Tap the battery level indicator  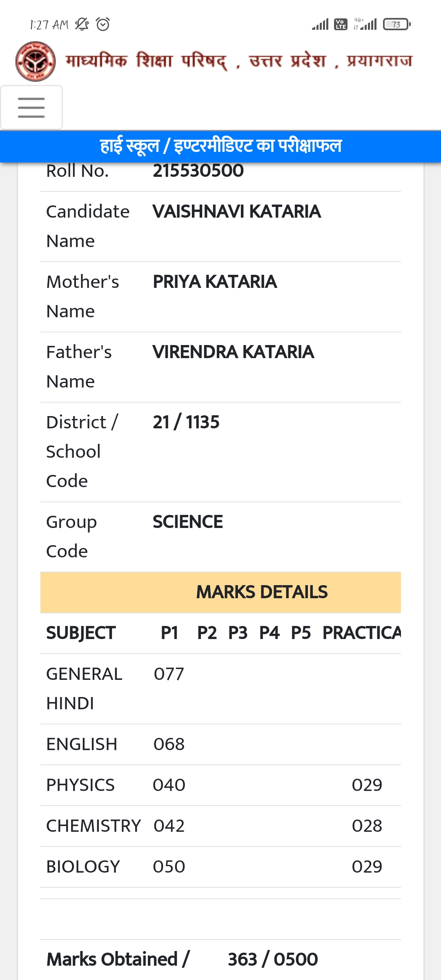[396, 24]
